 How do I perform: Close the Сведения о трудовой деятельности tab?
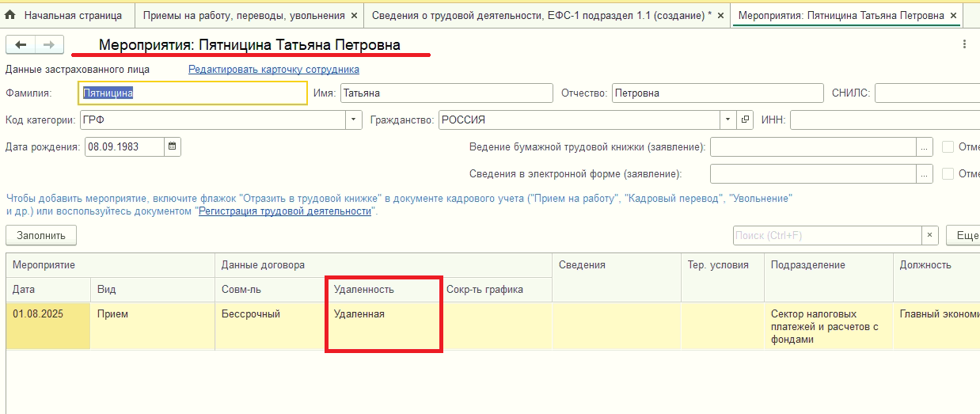tap(720, 15)
